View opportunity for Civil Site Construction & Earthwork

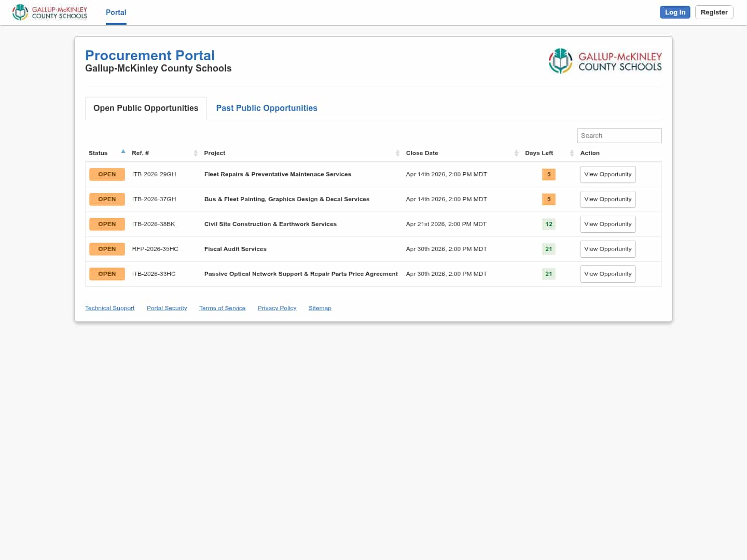pos(607,224)
